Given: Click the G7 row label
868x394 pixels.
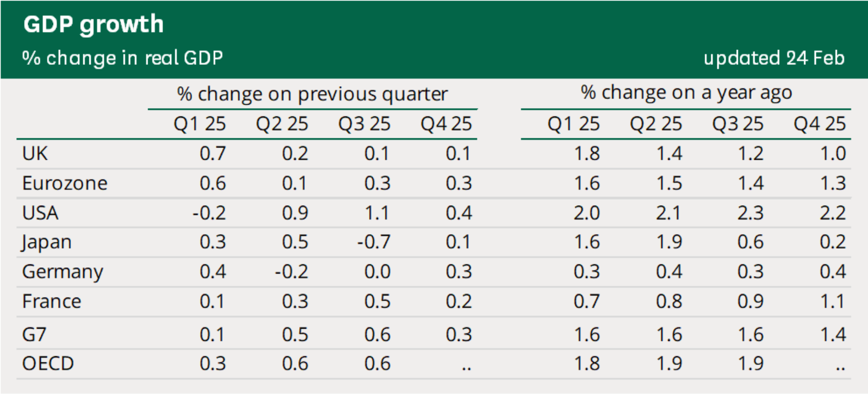Looking at the screenshot, I should (34, 335).
